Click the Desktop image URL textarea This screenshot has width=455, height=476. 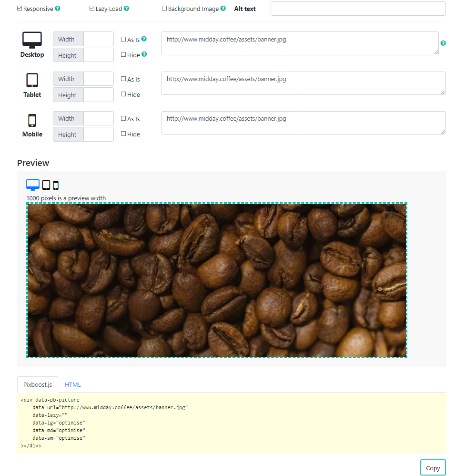point(300,43)
